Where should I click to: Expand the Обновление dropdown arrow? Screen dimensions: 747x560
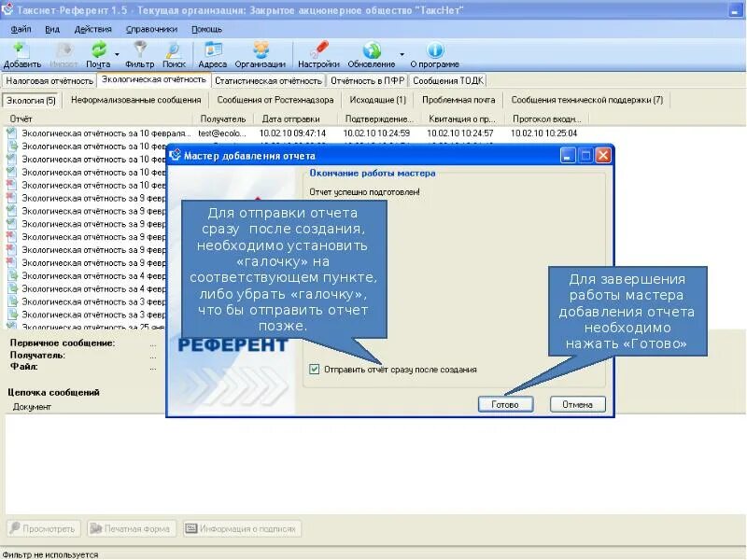pyautogui.click(x=402, y=55)
